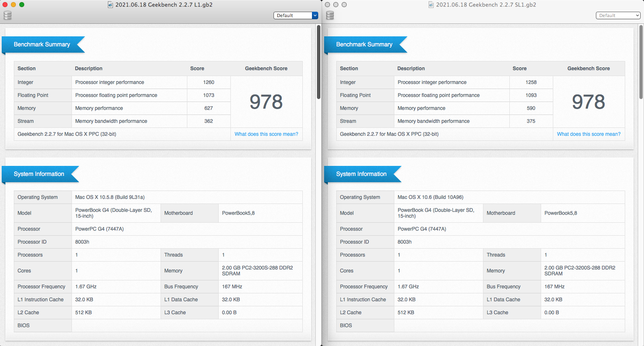Viewport: 644px width, 346px height.
Task: Click vertical scrollbar of L1.gb2 window
Action: [x=318, y=62]
